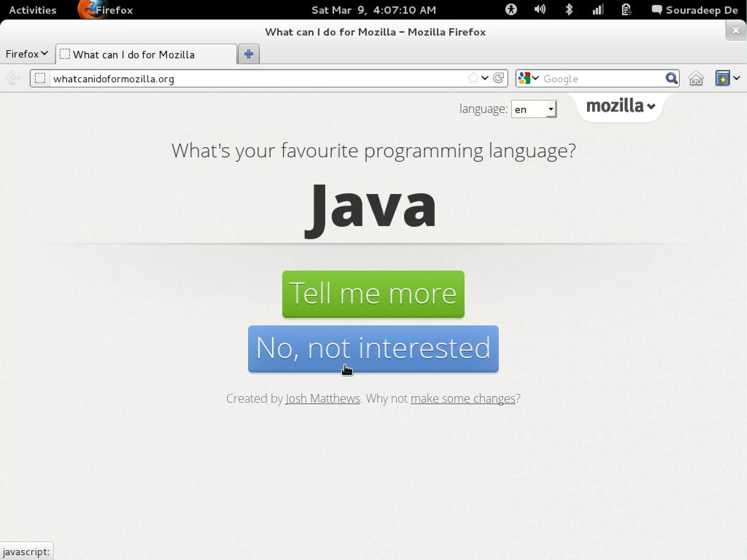Open the accessibility icon in top panel
Image resolution: width=747 pixels, height=560 pixels.
(x=511, y=9)
